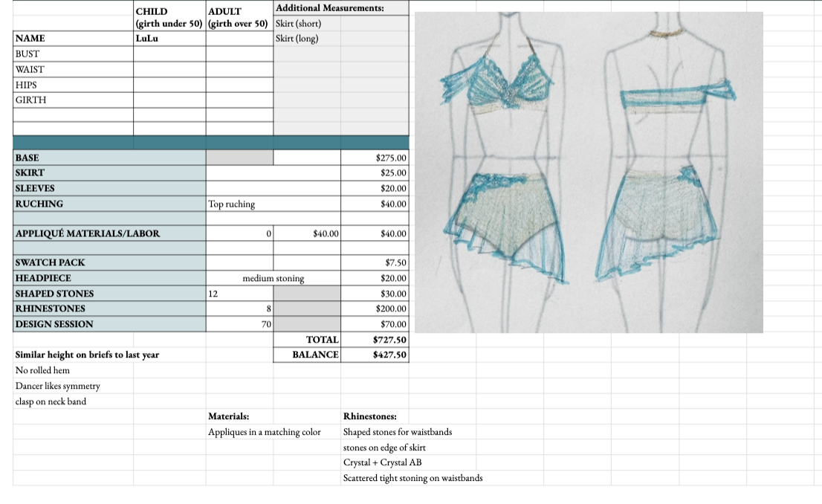Click the Top ruching description cell
822x504 pixels.
pos(273,204)
